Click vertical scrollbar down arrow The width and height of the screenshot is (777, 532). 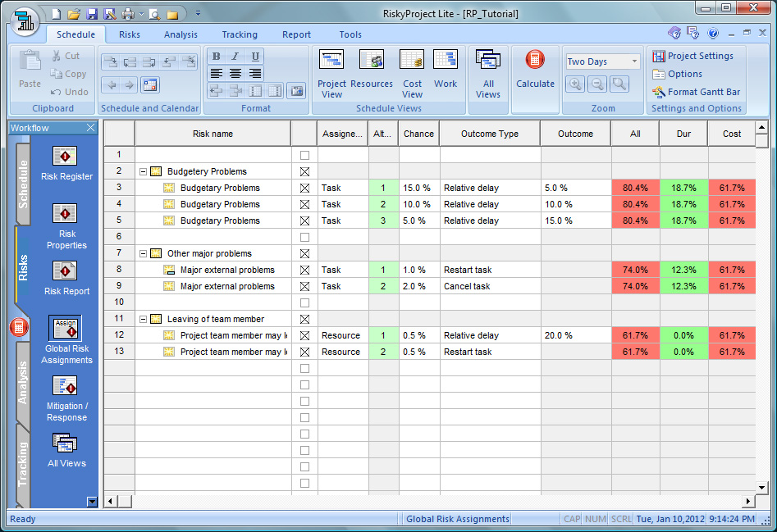[x=762, y=488]
